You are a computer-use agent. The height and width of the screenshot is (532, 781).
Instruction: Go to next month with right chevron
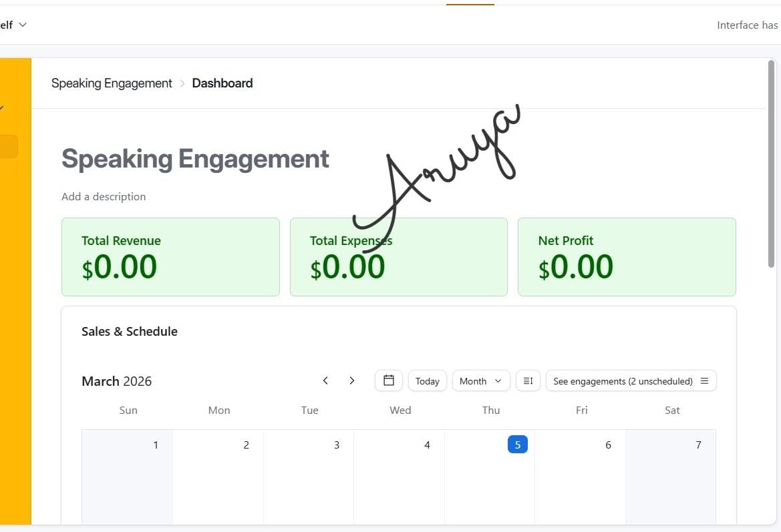(351, 380)
